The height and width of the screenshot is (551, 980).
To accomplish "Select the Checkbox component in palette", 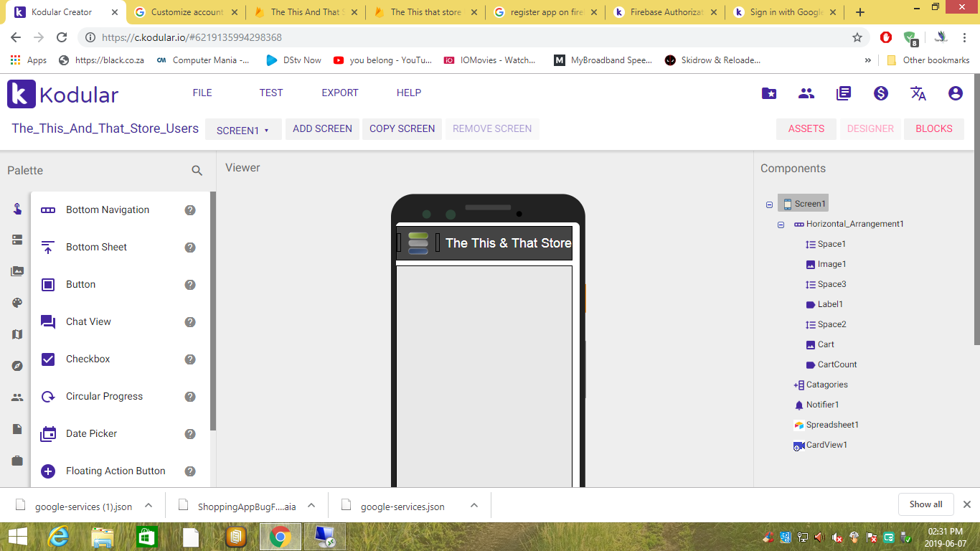I will (88, 359).
